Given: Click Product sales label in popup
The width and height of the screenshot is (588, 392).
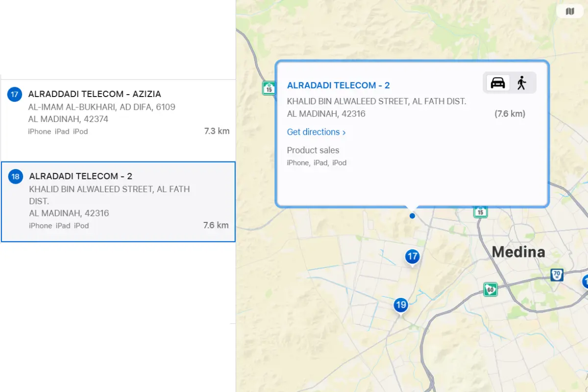Looking at the screenshot, I should tap(313, 150).
